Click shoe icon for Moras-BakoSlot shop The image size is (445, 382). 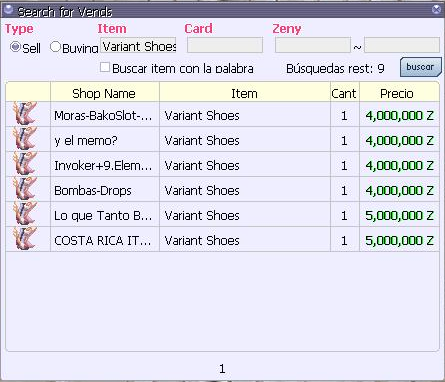pyautogui.click(x=25, y=114)
